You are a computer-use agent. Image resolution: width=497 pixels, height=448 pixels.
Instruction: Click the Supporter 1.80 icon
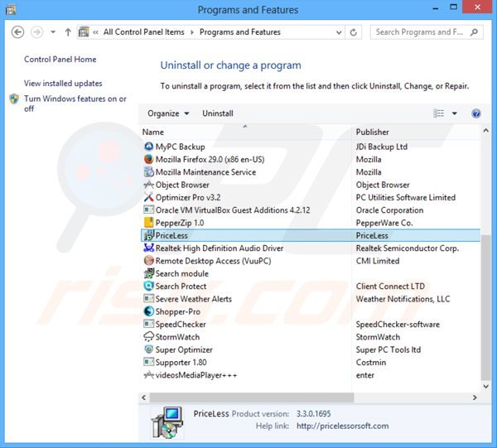[148, 362]
